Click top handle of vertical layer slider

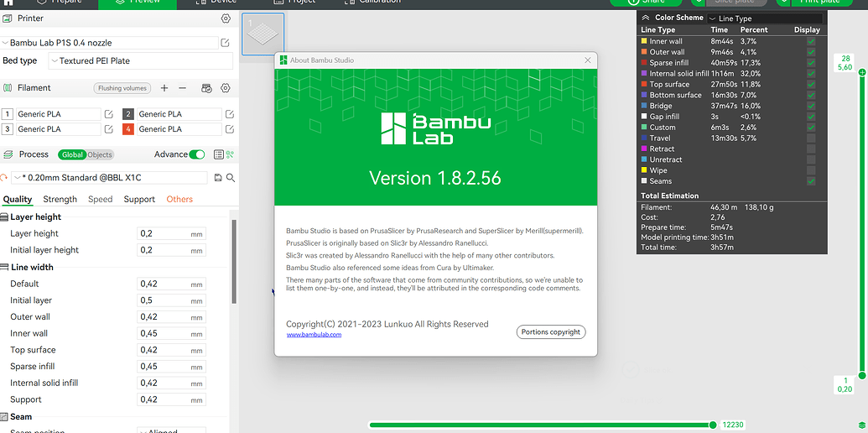861,72
